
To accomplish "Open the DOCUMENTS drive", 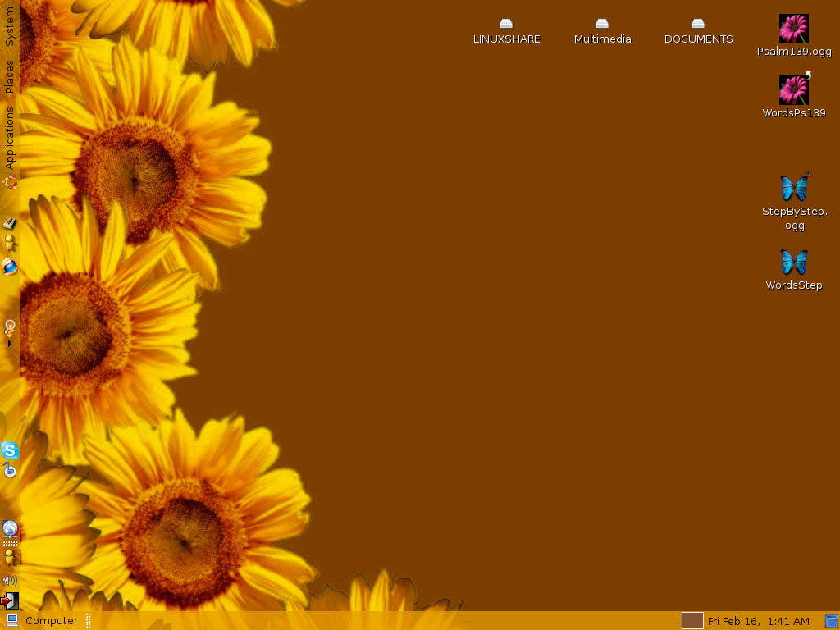I will [698, 25].
